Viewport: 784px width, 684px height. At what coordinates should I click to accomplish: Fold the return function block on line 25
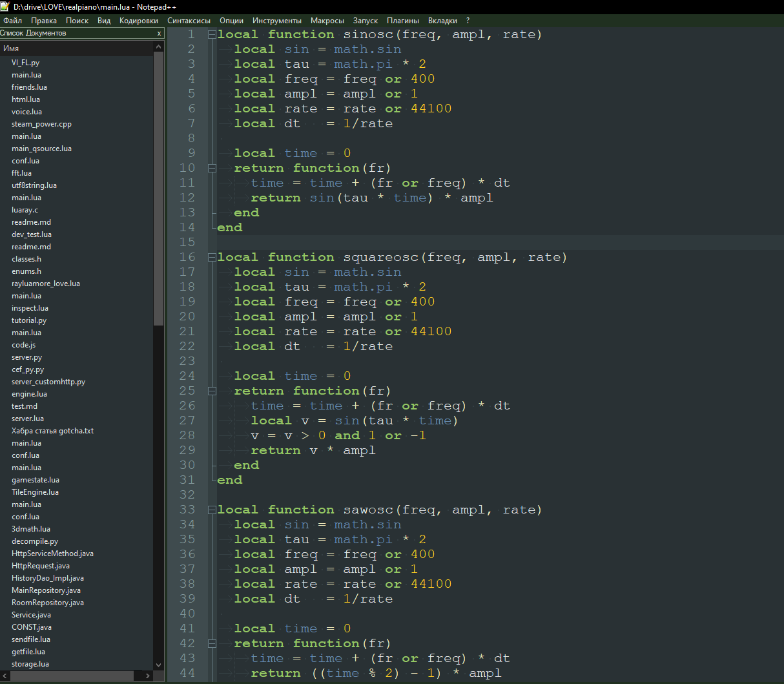click(212, 391)
